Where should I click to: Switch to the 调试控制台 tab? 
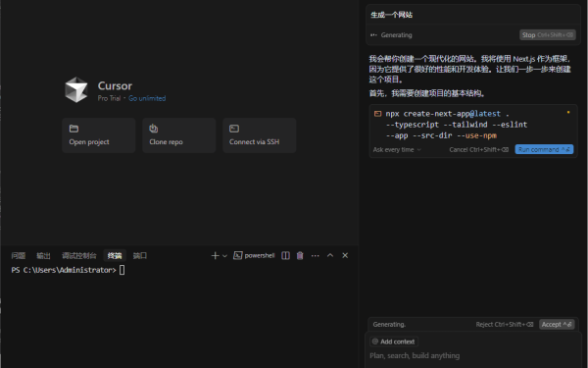pyautogui.click(x=79, y=256)
